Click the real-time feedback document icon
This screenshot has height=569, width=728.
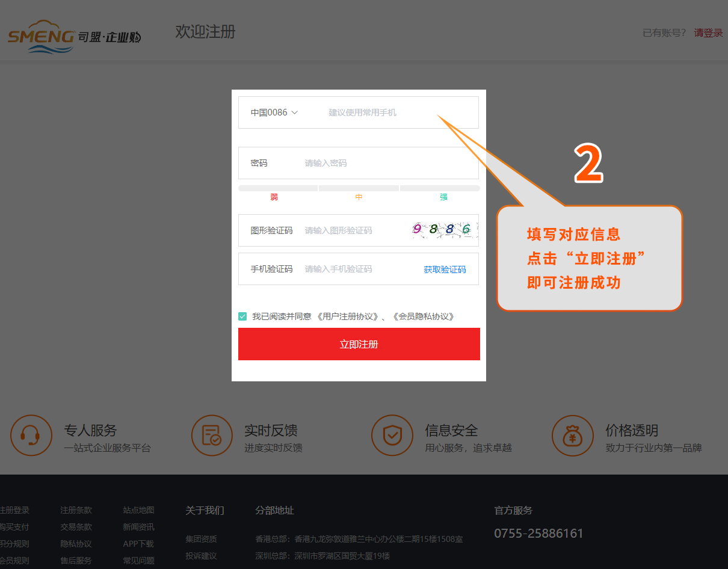click(212, 435)
